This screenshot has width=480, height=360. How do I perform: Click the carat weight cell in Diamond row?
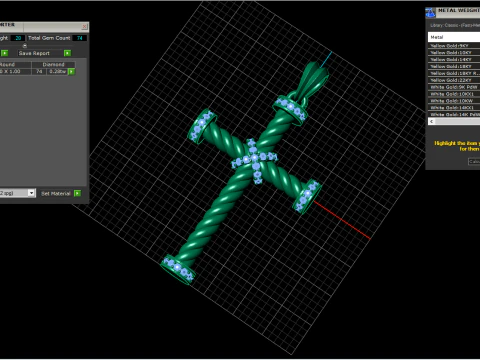(x=57, y=71)
